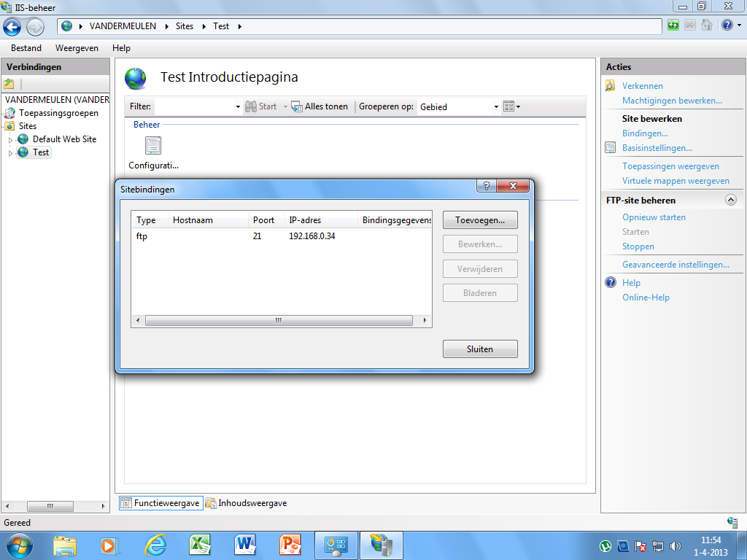Click the Poort column header

click(x=266, y=220)
